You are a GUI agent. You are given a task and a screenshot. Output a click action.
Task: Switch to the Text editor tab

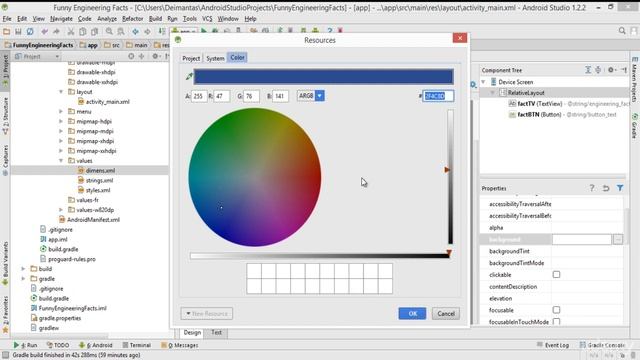(x=216, y=332)
